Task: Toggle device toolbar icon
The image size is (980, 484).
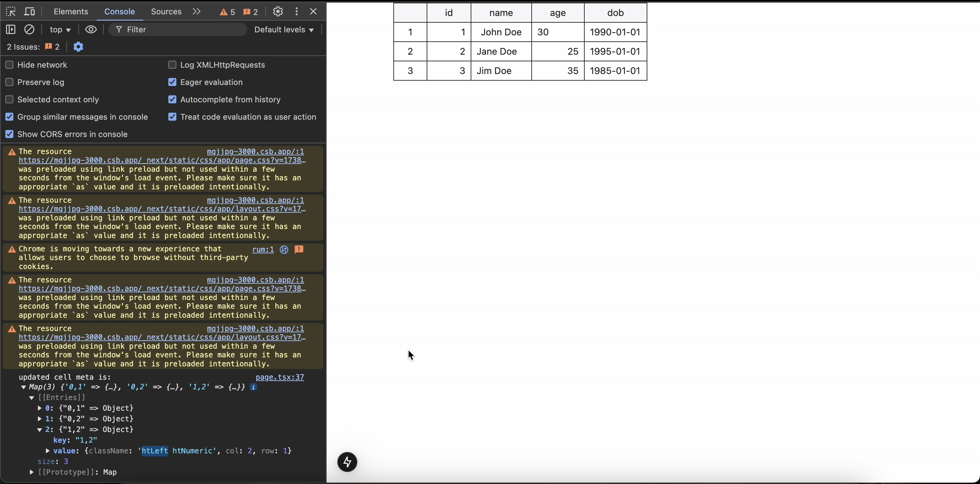Action: (30, 12)
